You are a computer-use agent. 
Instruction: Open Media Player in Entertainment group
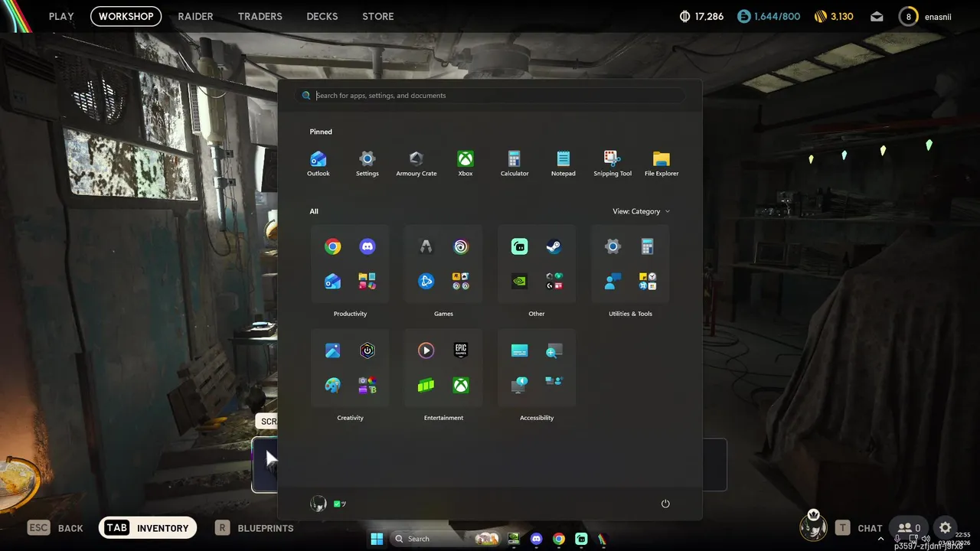(x=426, y=350)
